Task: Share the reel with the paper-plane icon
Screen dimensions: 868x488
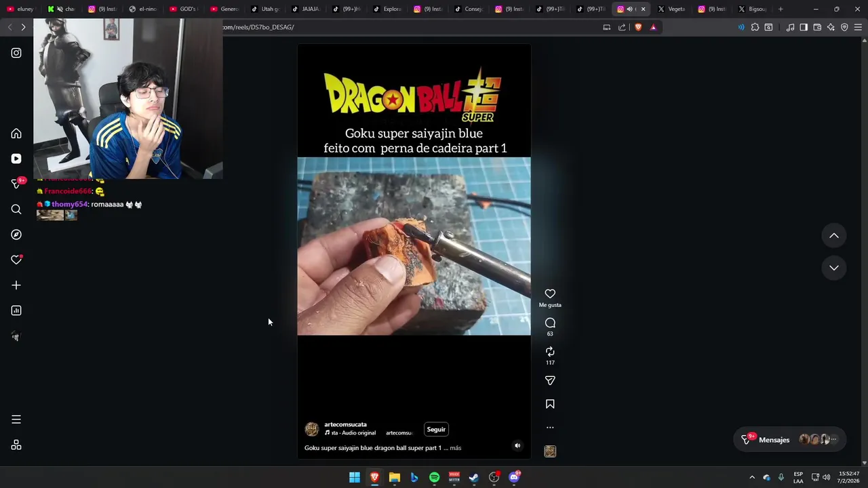Action: [550, 380]
